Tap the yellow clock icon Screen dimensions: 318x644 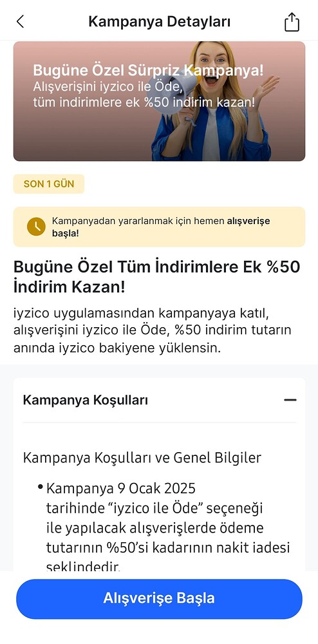click(36, 227)
